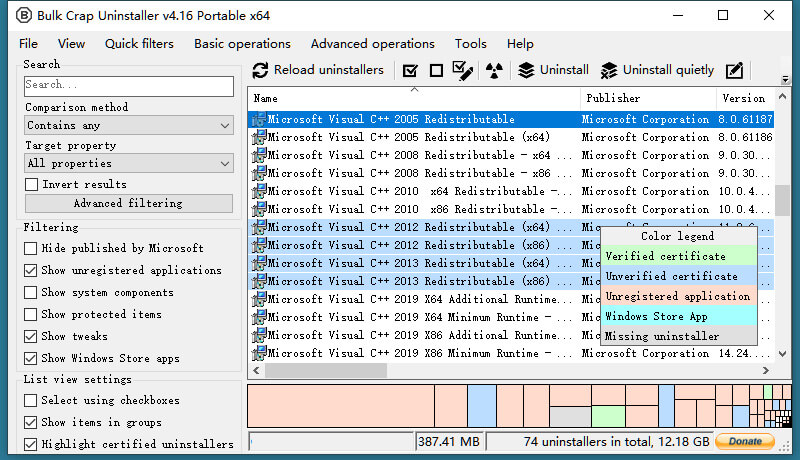
Task: Open the File menu
Action: coord(28,44)
